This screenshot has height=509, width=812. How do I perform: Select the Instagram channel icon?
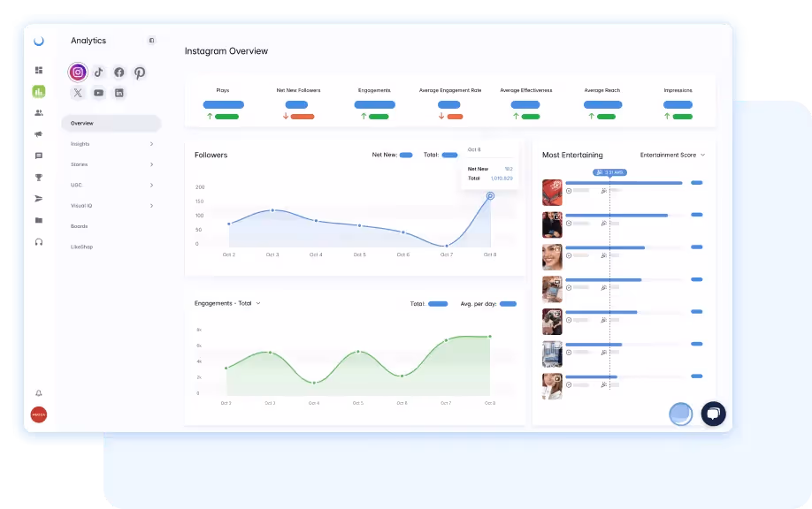point(78,71)
